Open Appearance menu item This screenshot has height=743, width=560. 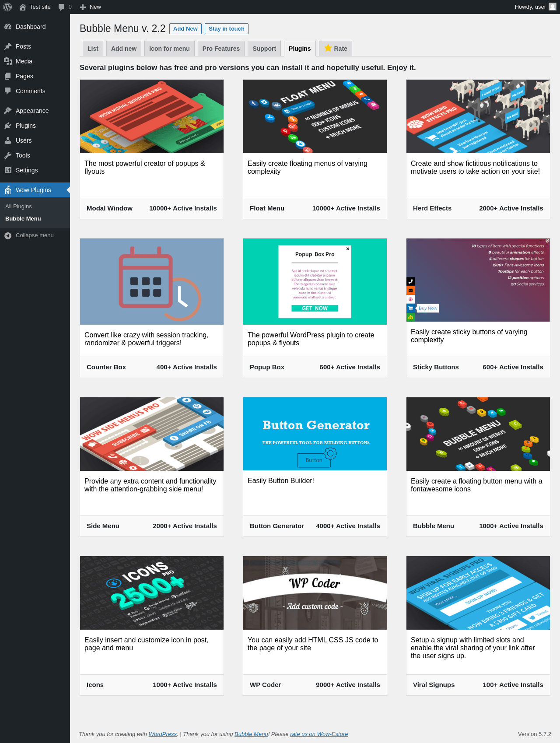coord(35,111)
